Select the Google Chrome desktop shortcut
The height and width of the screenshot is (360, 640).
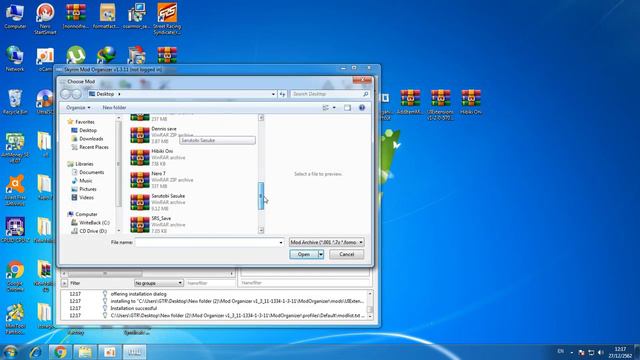[x=15, y=276]
